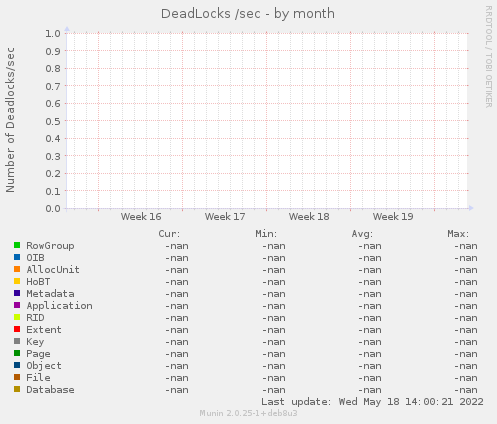Select the HoBT legend label
The image size is (497, 424).
tap(38, 282)
